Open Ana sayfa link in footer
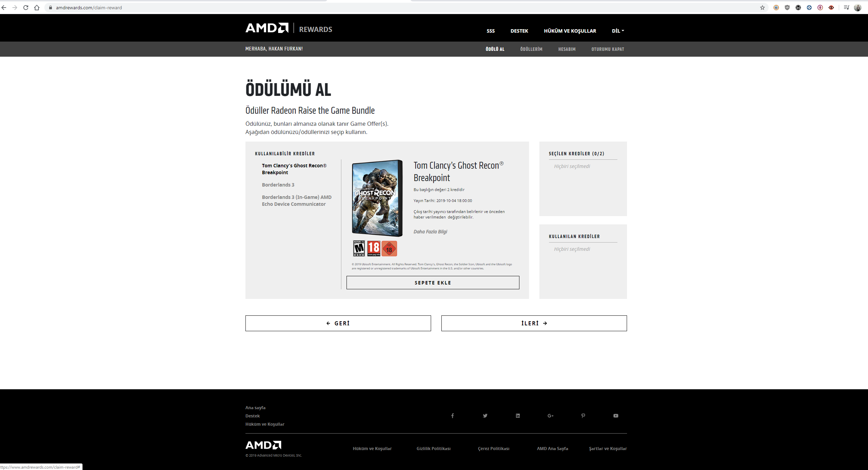 (x=255, y=408)
